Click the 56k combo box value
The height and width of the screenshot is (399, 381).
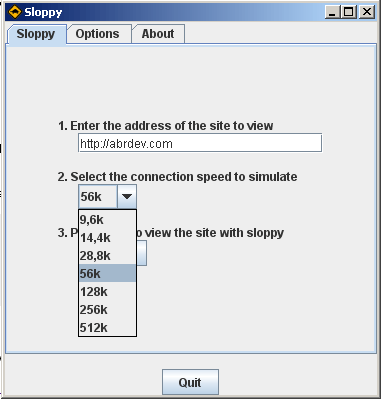(98, 197)
